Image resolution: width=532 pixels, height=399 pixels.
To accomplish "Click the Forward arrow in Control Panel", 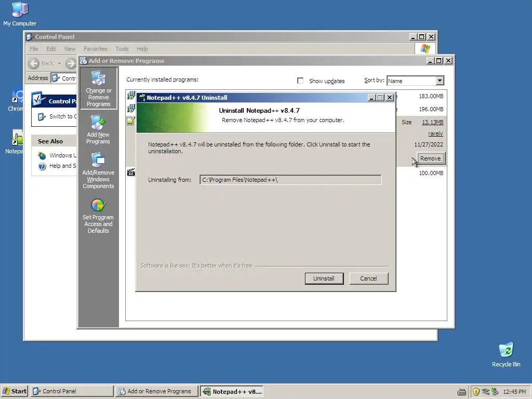I will [71, 63].
